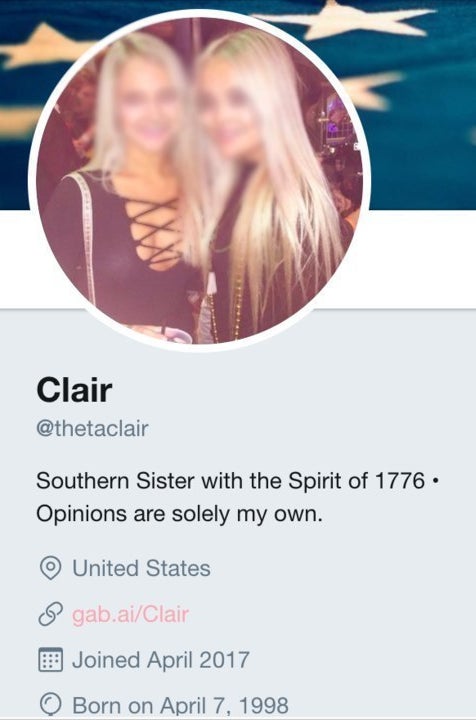Click the birthday balloon icon
Image resolution: width=476 pixels, height=720 pixels.
click(x=50, y=705)
